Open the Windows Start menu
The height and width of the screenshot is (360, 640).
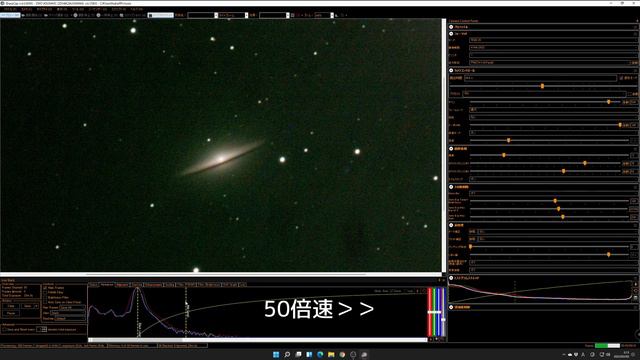click(276, 354)
